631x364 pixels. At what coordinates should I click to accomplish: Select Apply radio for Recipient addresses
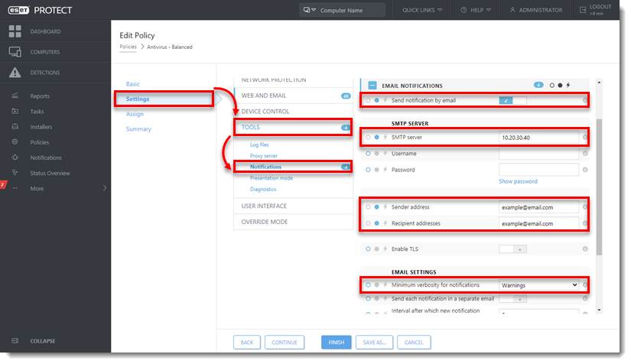tap(376, 223)
